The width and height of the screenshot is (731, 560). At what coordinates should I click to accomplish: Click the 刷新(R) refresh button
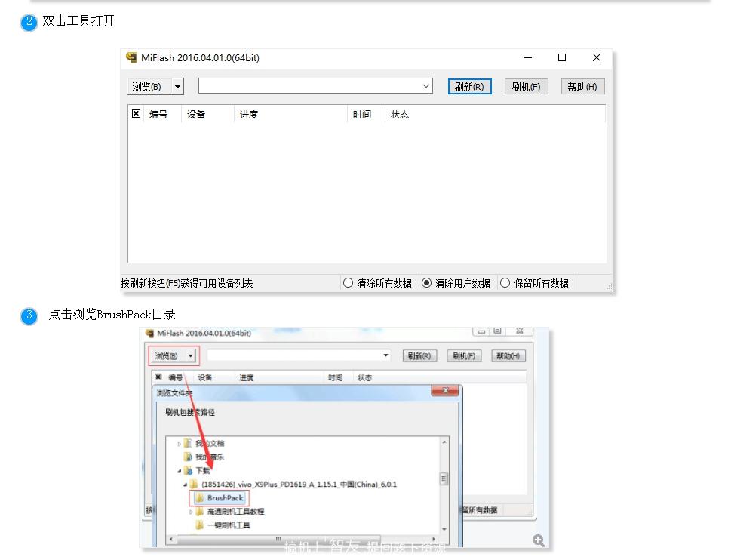tap(469, 86)
